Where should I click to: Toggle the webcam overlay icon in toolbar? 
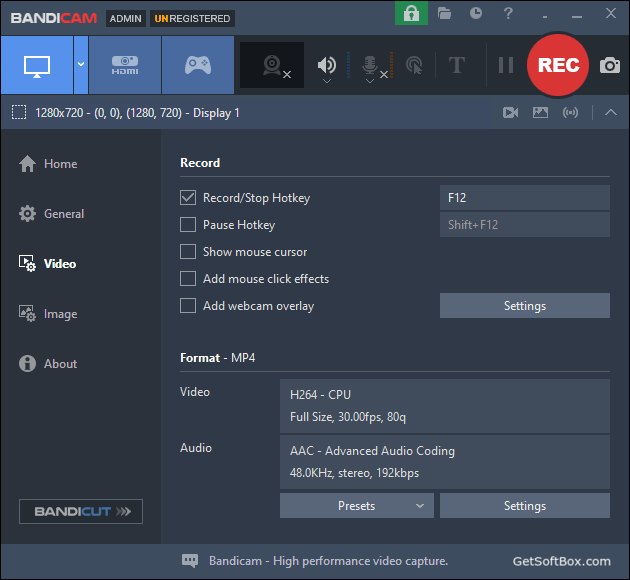tap(272, 65)
